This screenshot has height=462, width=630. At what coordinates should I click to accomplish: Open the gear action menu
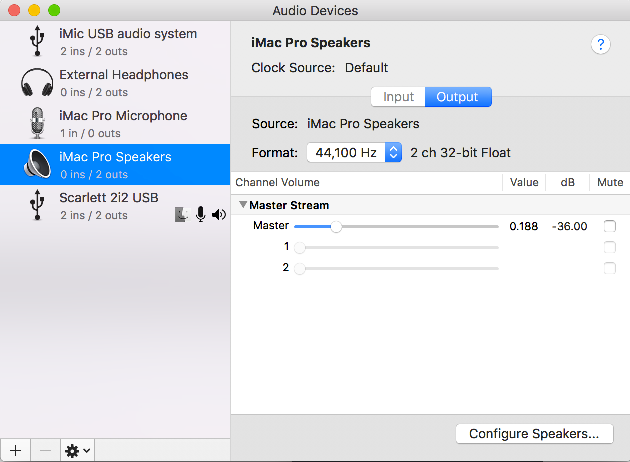click(78, 451)
